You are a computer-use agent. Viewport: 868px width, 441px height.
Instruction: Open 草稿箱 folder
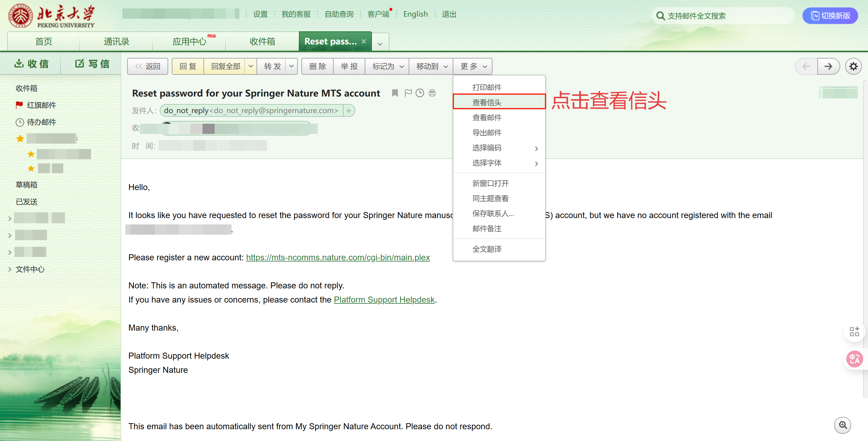tap(27, 185)
